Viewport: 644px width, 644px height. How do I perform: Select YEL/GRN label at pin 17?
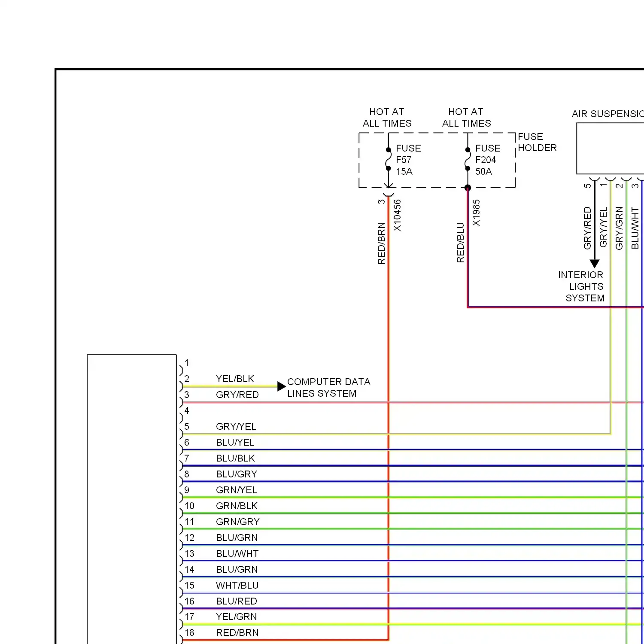click(236, 617)
